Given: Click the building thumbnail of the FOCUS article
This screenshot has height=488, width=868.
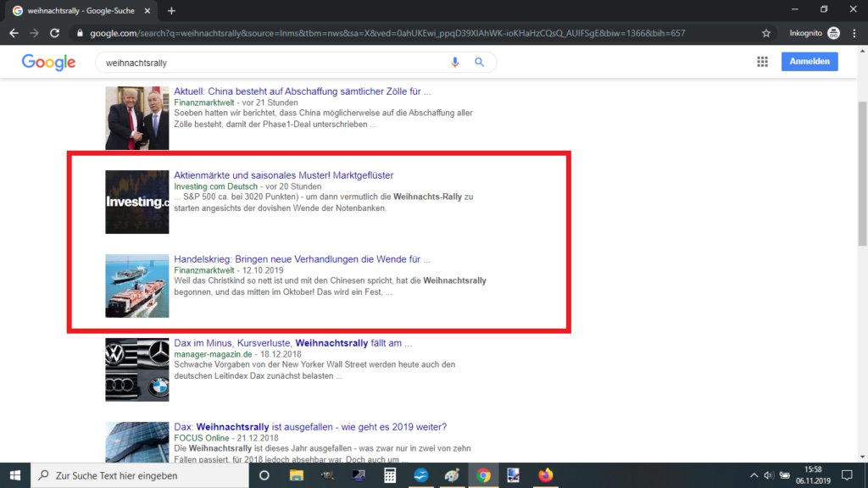Looking at the screenshot, I should coord(137,442).
